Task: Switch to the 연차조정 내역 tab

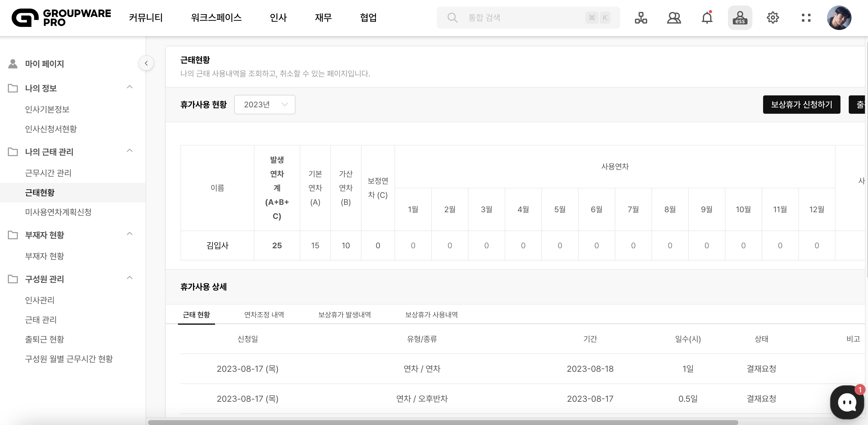Action: (264, 315)
